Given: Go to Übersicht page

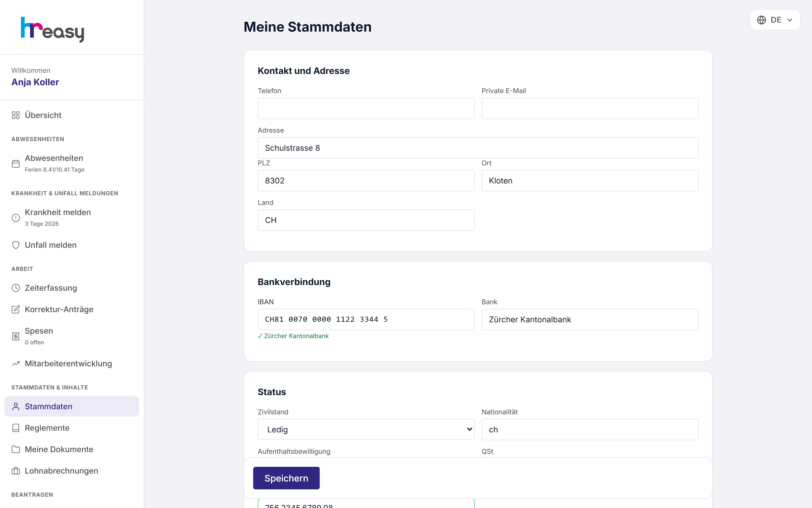Looking at the screenshot, I should 72,115.
